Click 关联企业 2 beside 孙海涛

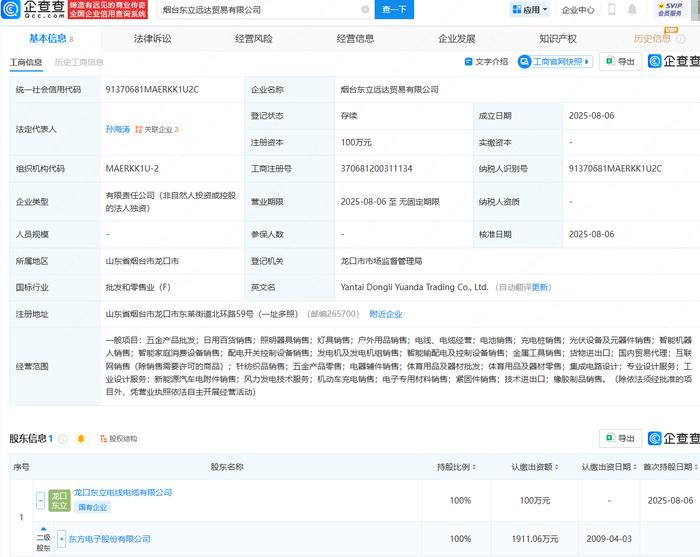coord(157,129)
